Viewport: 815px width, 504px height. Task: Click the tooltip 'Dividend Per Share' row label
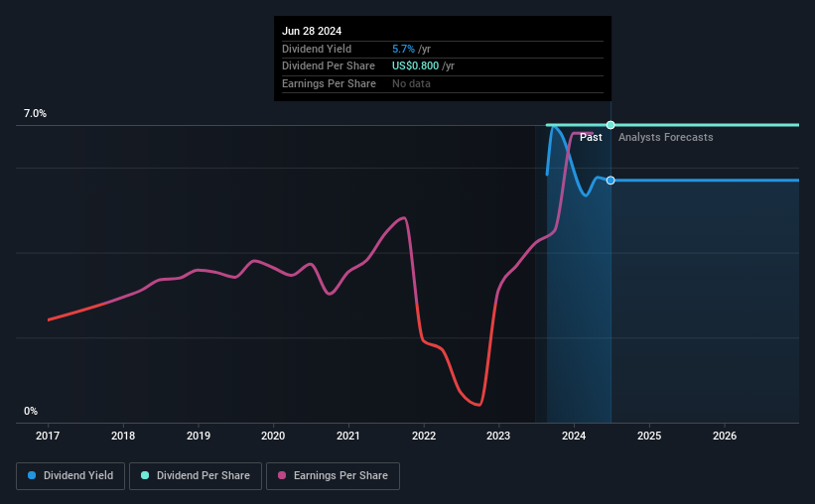click(x=329, y=66)
